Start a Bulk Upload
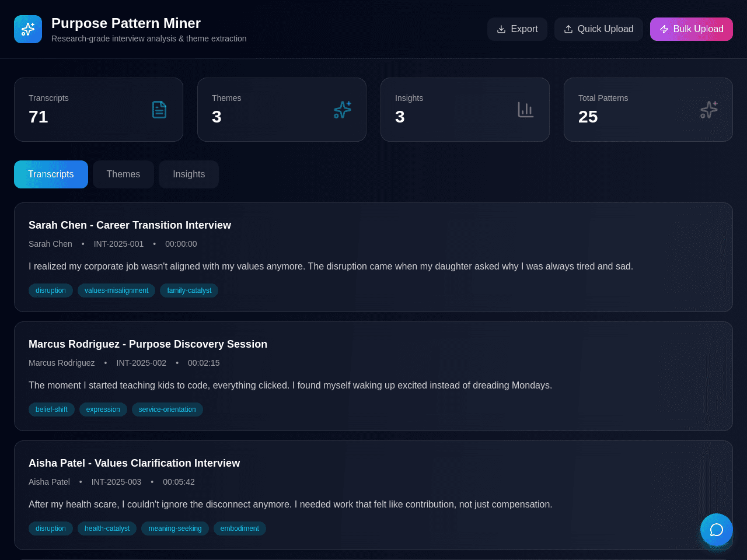 coord(692,29)
